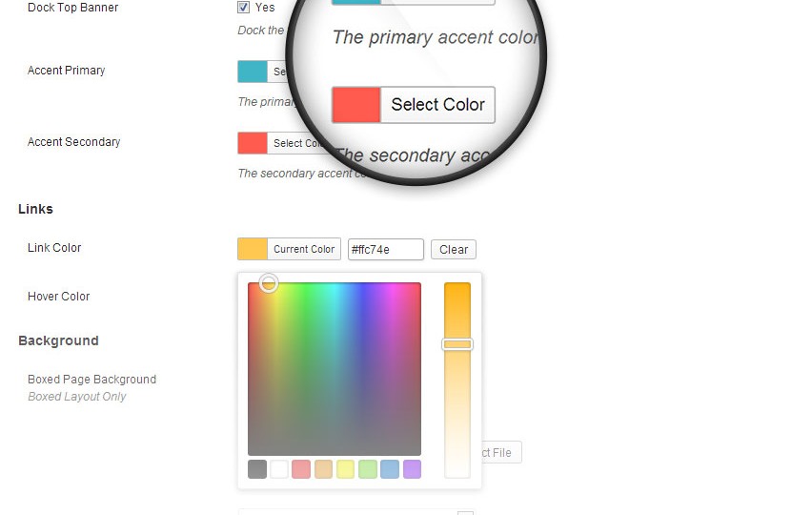Click the circular picker handle in color field
Viewport: 812px width, 515px height.
269,283
